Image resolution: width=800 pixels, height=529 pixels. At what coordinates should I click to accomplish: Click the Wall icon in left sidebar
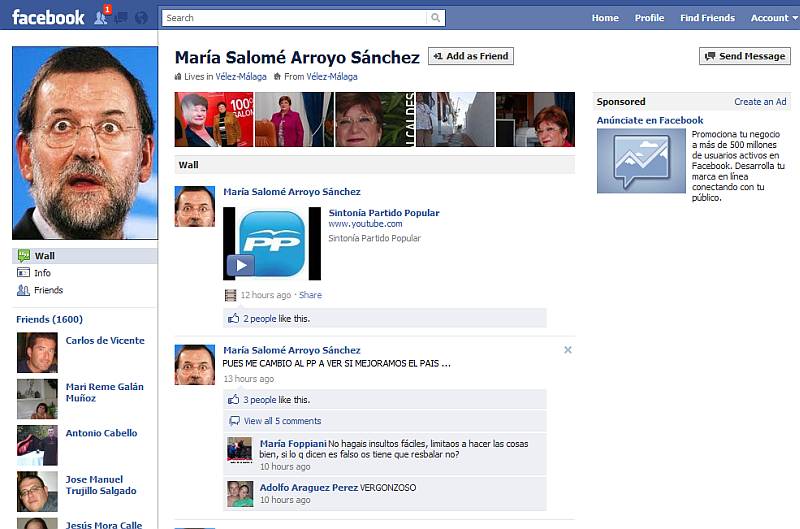coord(23,256)
